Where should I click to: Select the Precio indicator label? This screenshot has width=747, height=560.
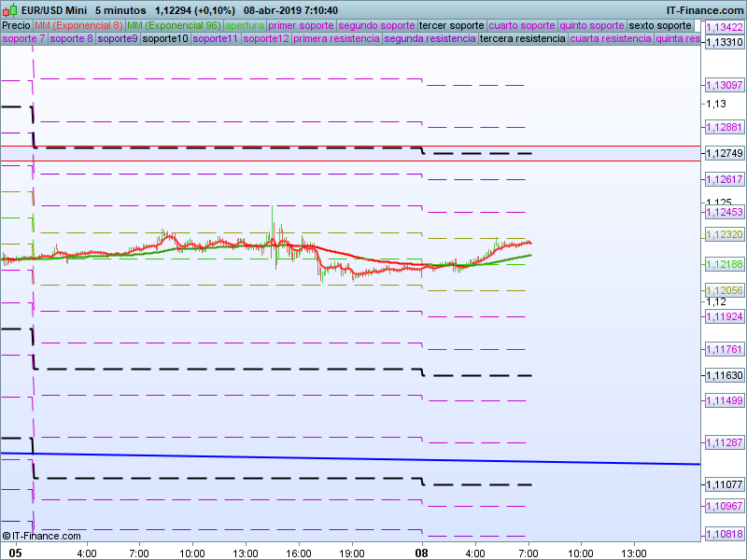16,25
